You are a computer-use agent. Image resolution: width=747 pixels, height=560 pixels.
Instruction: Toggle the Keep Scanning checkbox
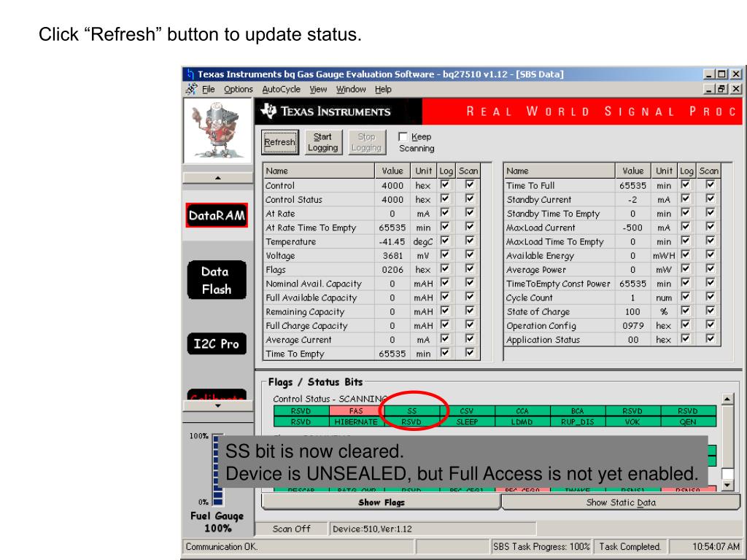[403, 136]
